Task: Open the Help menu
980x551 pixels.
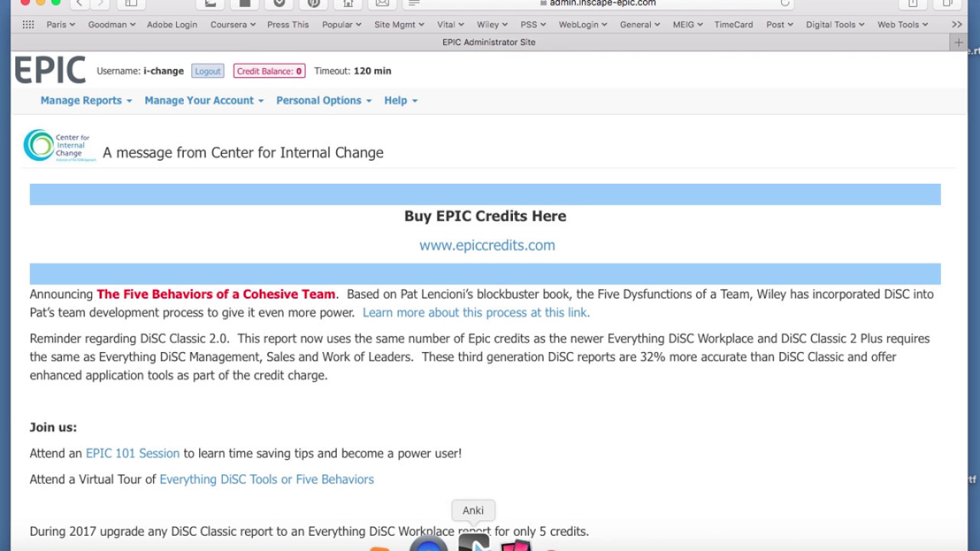Action: tap(400, 100)
